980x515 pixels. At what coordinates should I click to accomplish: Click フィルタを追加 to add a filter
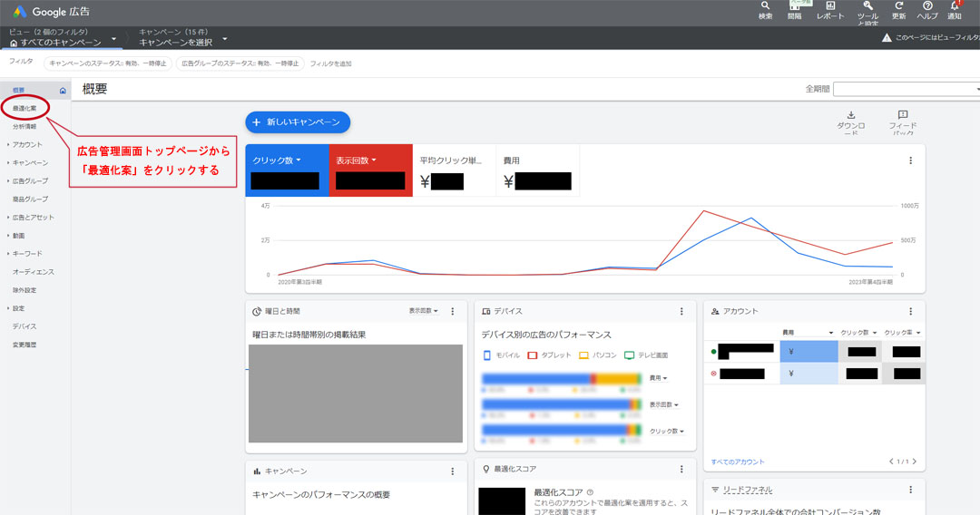tap(330, 63)
